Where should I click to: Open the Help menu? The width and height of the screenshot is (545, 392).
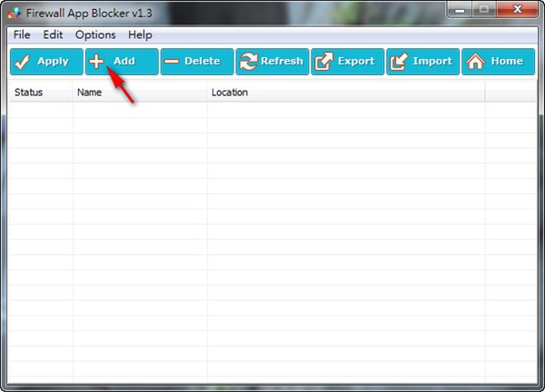pos(140,34)
